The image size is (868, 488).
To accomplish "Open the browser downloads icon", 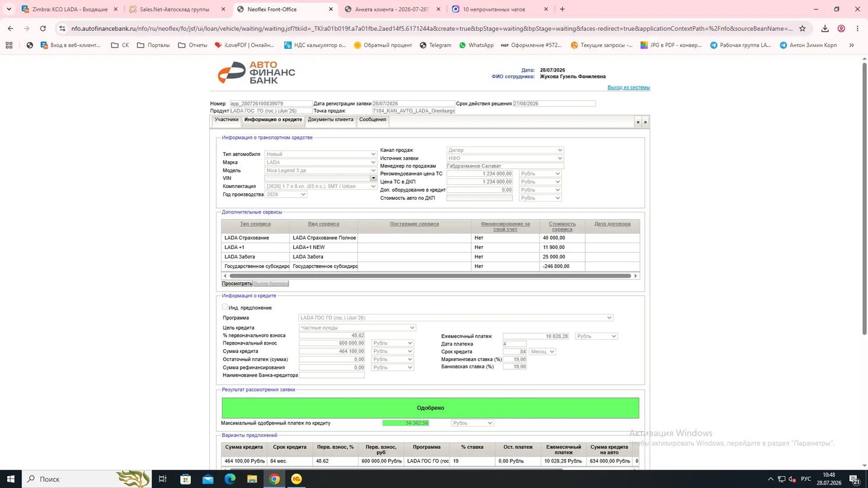I will point(825,28).
